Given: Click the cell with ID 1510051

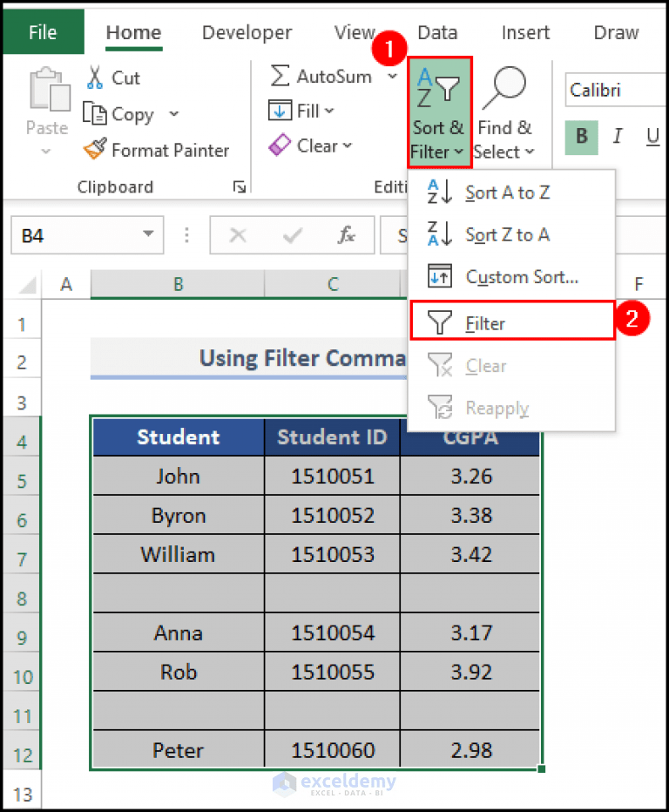Looking at the screenshot, I should 333,476.
